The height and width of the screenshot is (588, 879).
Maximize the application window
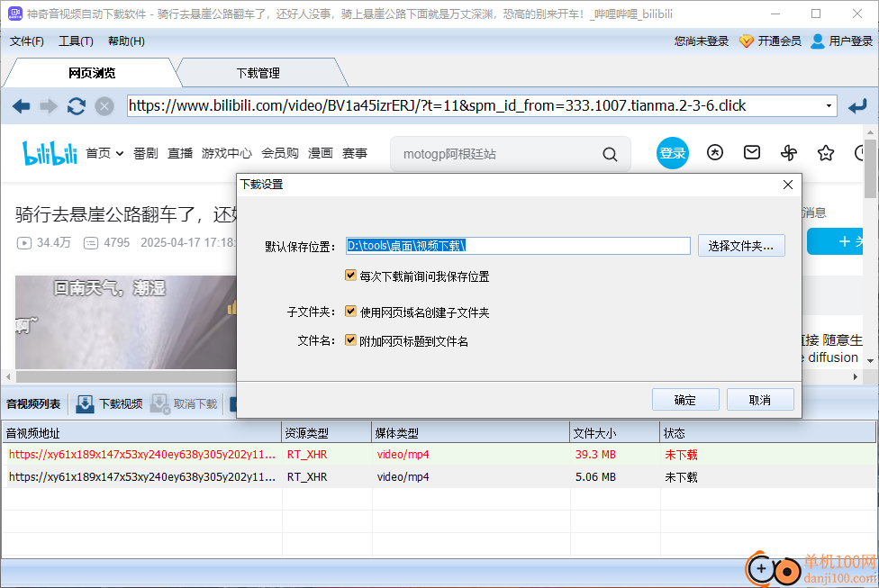tap(816, 14)
